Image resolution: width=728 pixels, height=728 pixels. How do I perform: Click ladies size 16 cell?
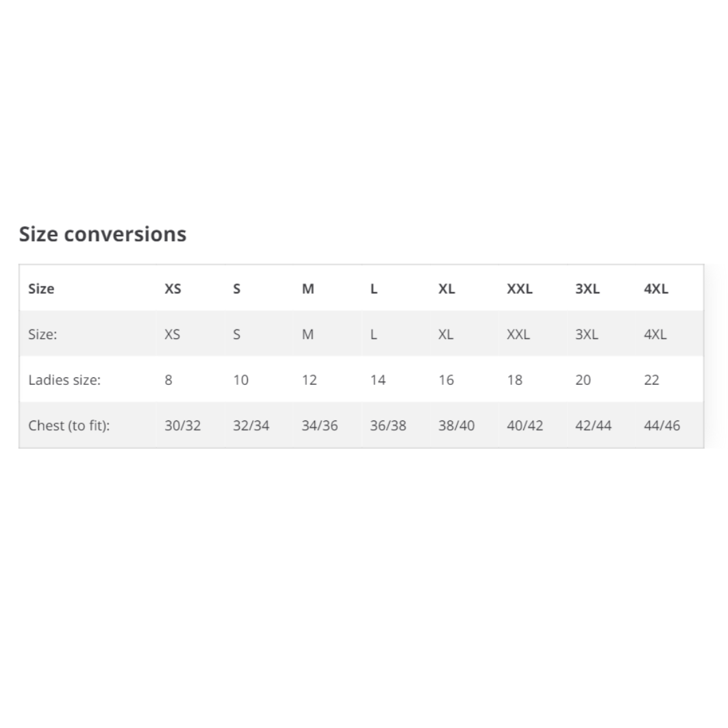446,380
